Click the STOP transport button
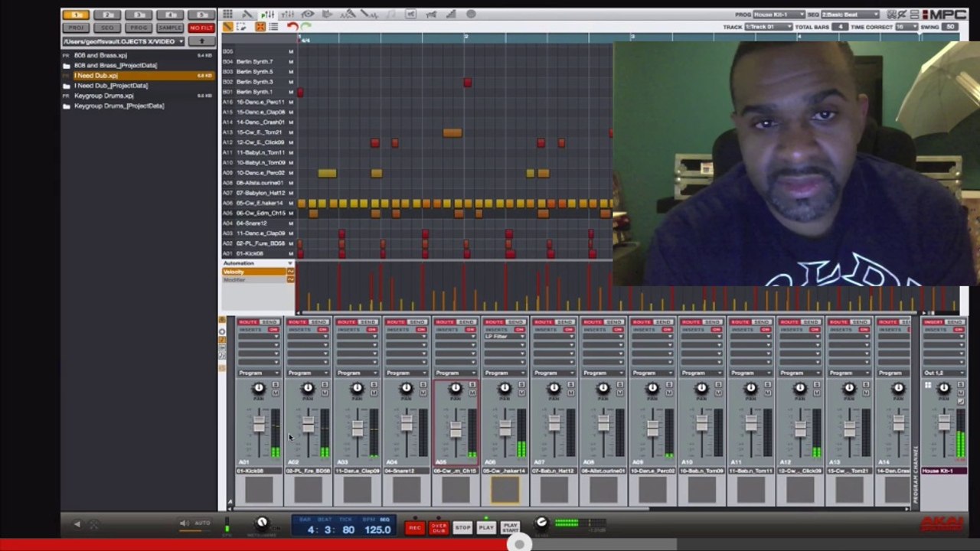Viewport: 980px width, 551px height. 462,527
